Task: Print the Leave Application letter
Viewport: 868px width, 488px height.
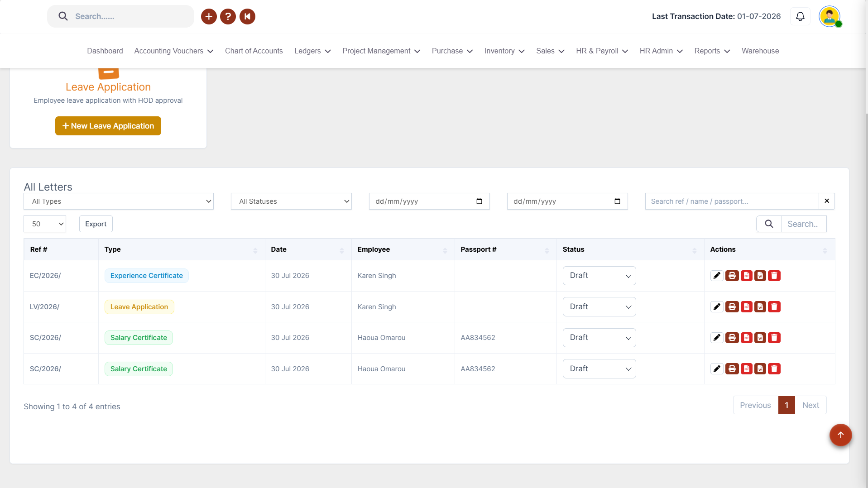Action: (732, 307)
